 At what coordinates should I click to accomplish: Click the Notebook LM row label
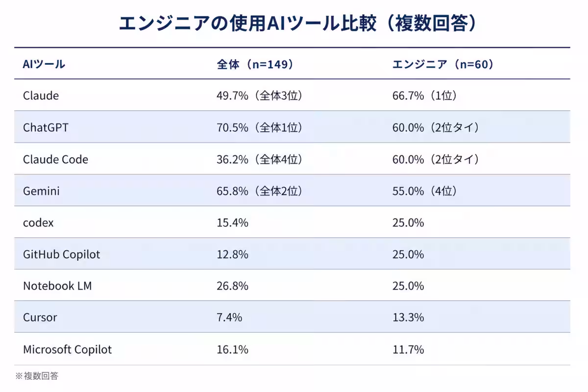click(x=57, y=286)
